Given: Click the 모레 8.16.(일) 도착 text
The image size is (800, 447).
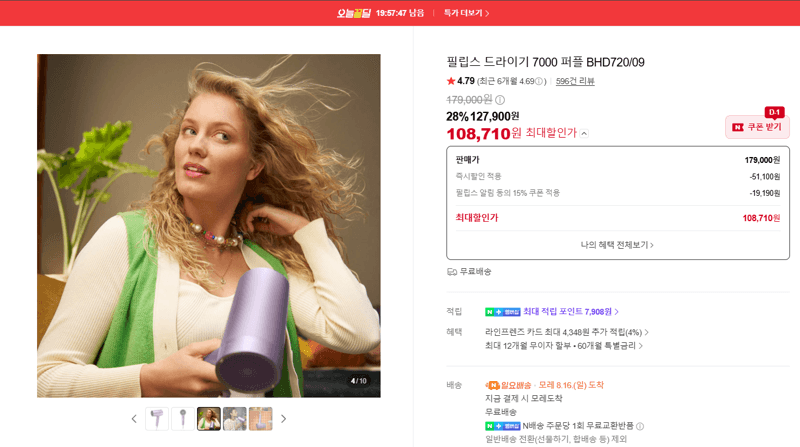Looking at the screenshot, I should pyautogui.click(x=571, y=385).
